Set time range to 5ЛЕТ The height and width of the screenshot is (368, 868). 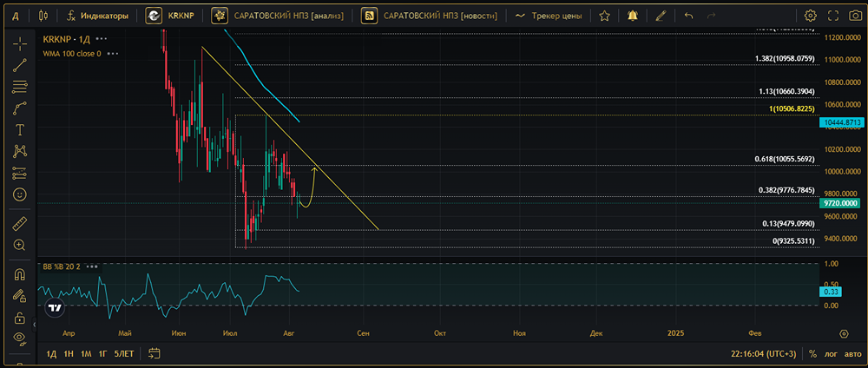coord(124,354)
